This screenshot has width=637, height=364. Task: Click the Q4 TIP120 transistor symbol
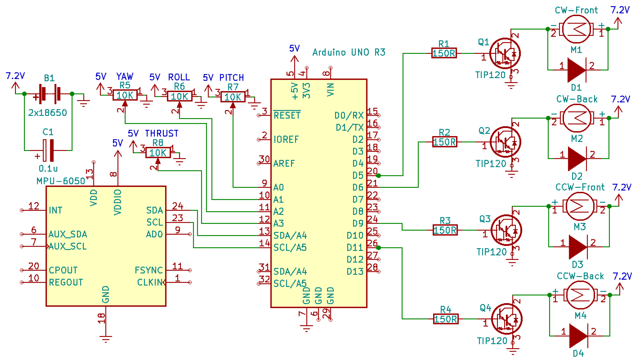pos(506,319)
